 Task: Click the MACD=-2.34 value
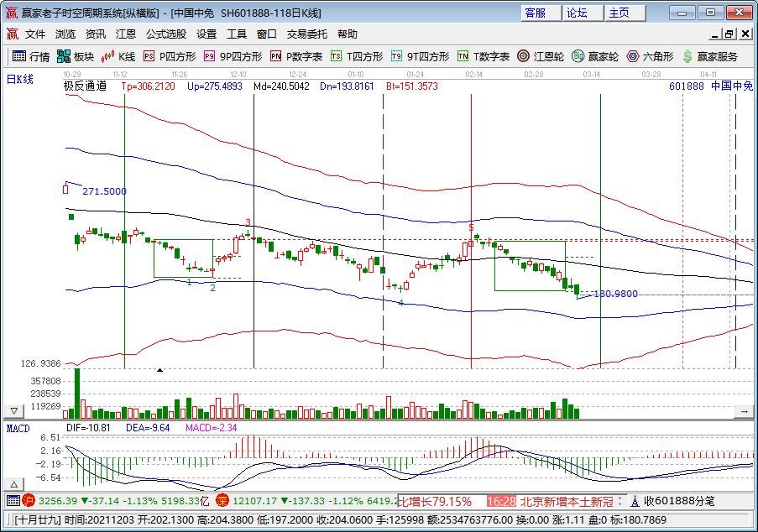(212, 428)
